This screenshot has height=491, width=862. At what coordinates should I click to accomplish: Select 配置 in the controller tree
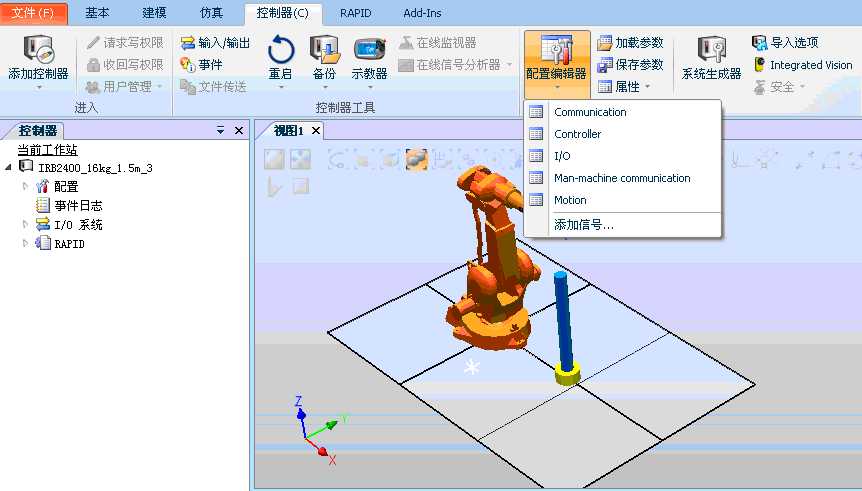pos(66,186)
